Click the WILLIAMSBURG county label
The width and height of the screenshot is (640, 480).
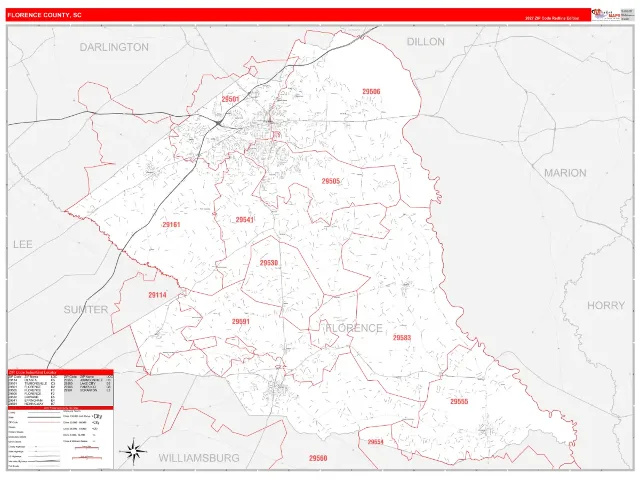[199, 458]
